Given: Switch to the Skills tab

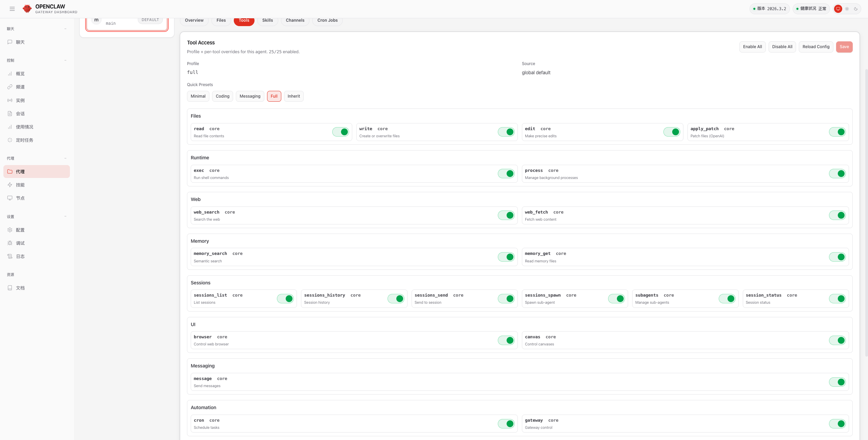Looking at the screenshot, I should [267, 20].
